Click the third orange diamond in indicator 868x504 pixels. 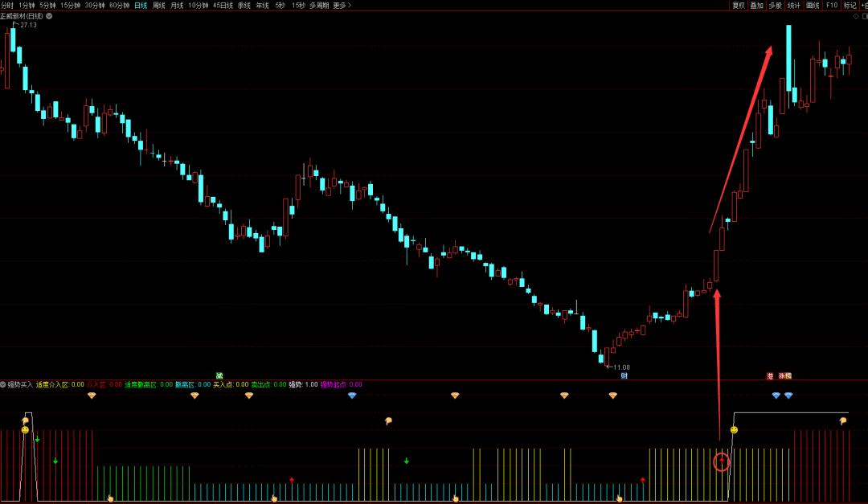(249, 395)
